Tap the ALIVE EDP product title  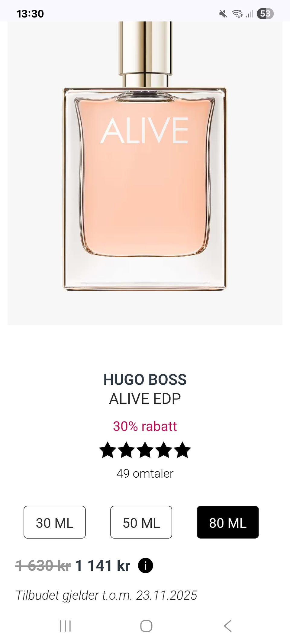145,399
